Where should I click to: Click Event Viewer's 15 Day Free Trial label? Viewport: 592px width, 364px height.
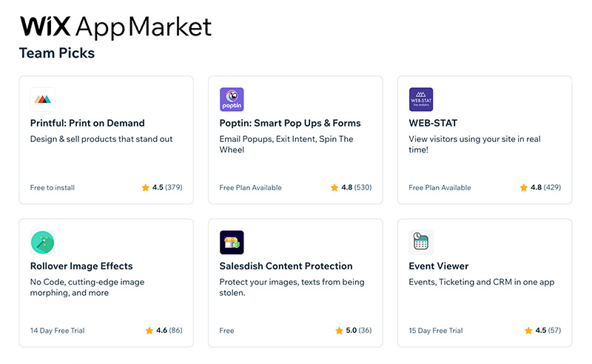point(436,331)
